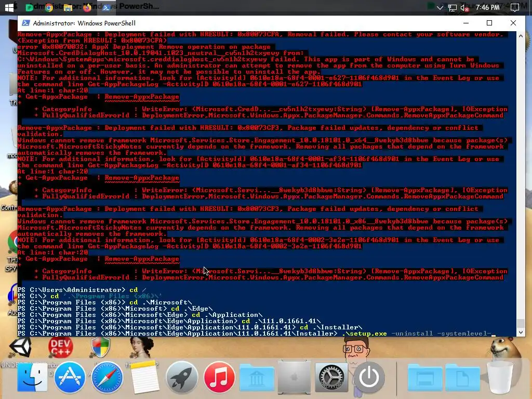
Task: Open the Windows security shield shortcut
Action: click(100, 348)
